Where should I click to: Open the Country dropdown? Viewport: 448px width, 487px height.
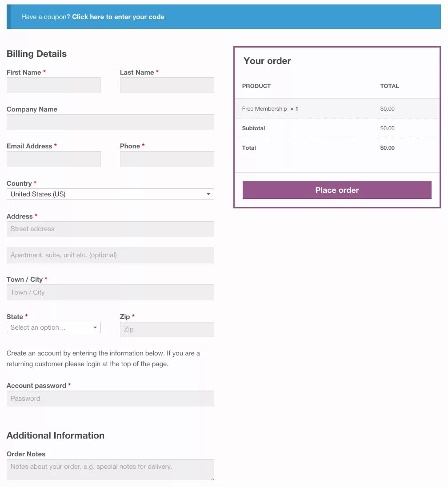click(x=110, y=194)
